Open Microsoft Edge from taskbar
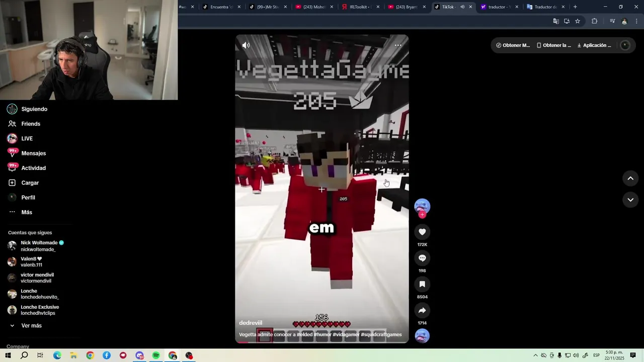Viewport: 644px width, 362px height. 57,355
